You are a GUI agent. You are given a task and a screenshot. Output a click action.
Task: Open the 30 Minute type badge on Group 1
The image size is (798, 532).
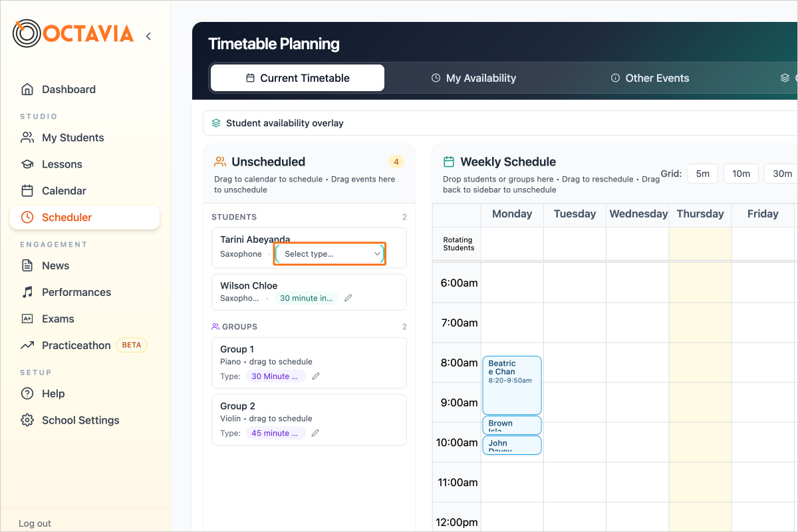276,376
